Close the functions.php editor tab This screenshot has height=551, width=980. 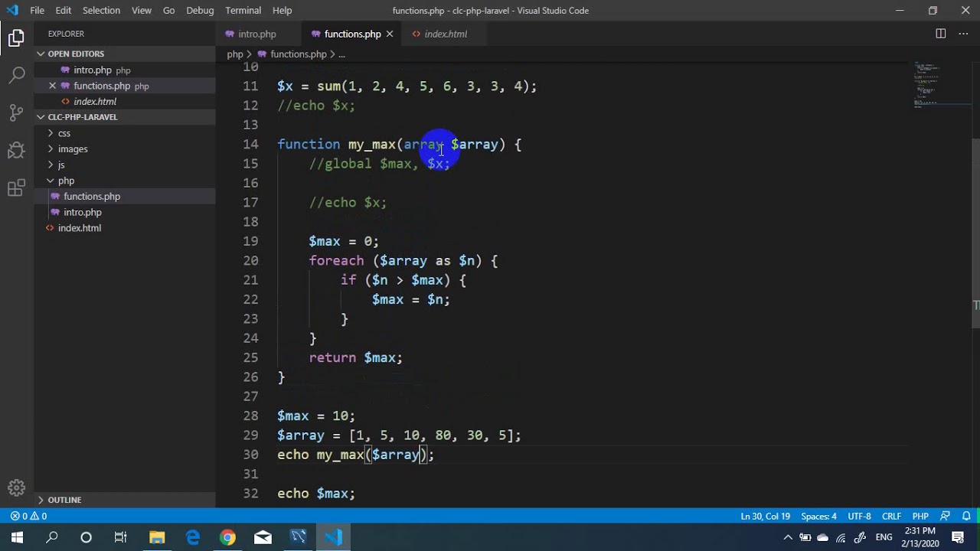(389, 34)
